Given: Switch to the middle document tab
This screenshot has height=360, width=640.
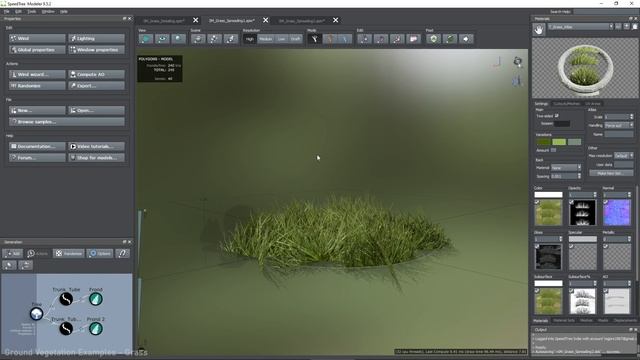Looking at the screenshot, I should pos(232,20).
